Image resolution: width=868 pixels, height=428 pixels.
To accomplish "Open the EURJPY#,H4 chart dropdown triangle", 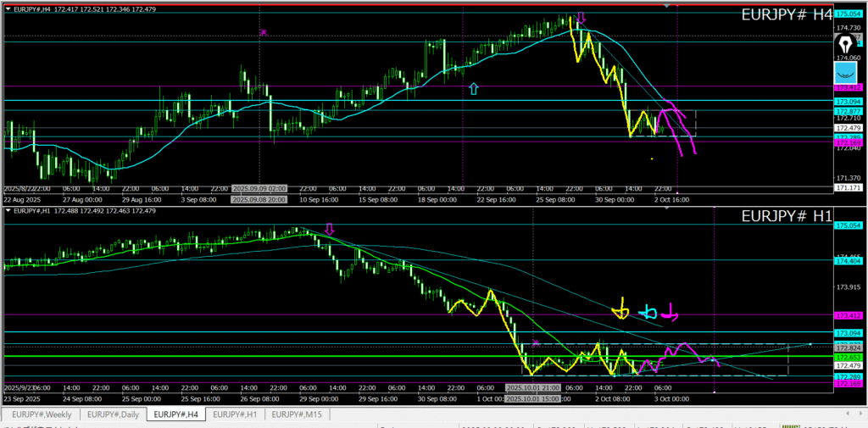I will pyautogui.click(x=8, y=8).
